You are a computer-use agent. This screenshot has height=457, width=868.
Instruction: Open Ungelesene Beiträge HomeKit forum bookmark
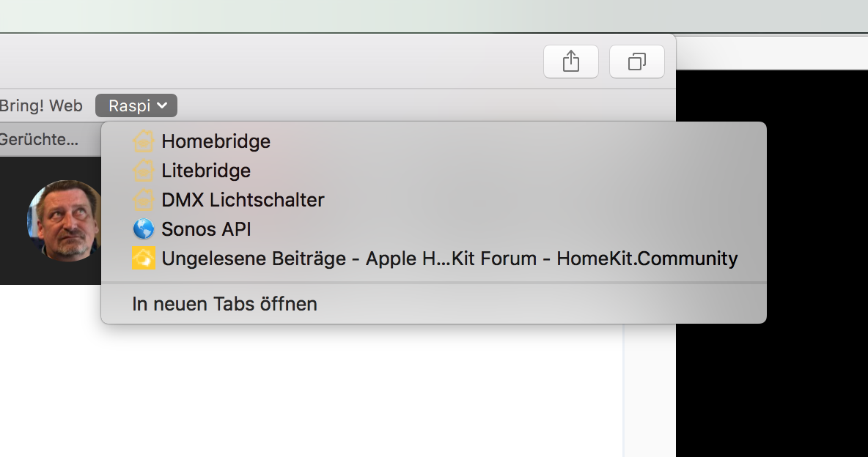click(449, 258)
